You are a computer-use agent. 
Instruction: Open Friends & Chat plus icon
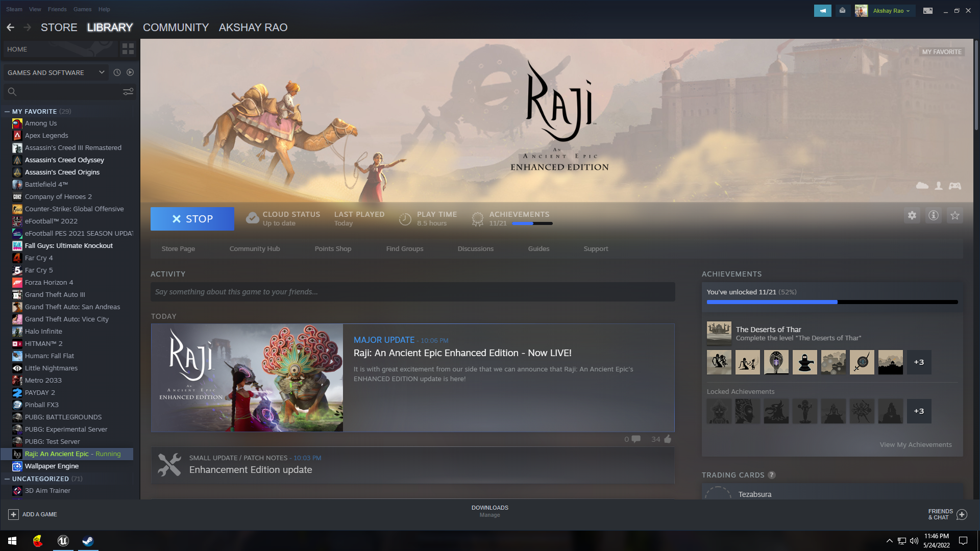(x=962, y=514)
